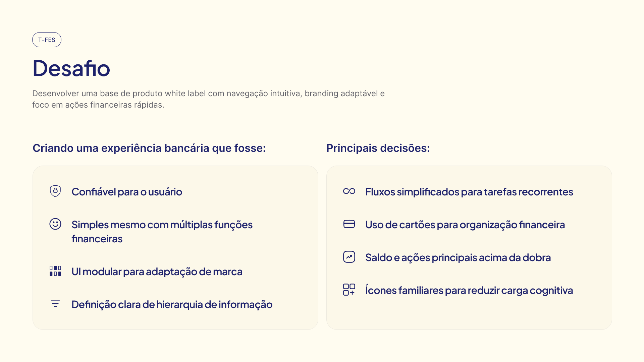This screenshot has width=644, height=362.
Task: Click 'Criando uma experiência bancária' heading
Action: [x=149, y=148]
